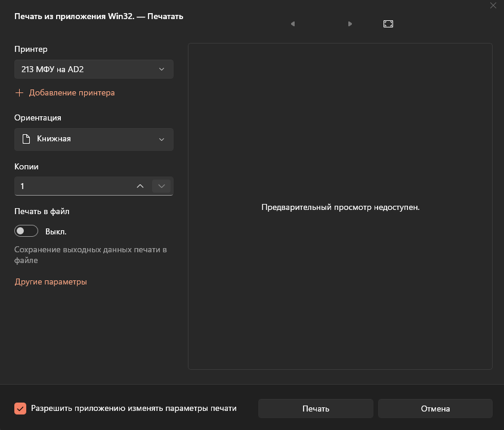Open the printer dropdown 213 МФУ на AD2
Viewport: 504px width, 430px height.
pyautogui.click(x=94, y=69)
